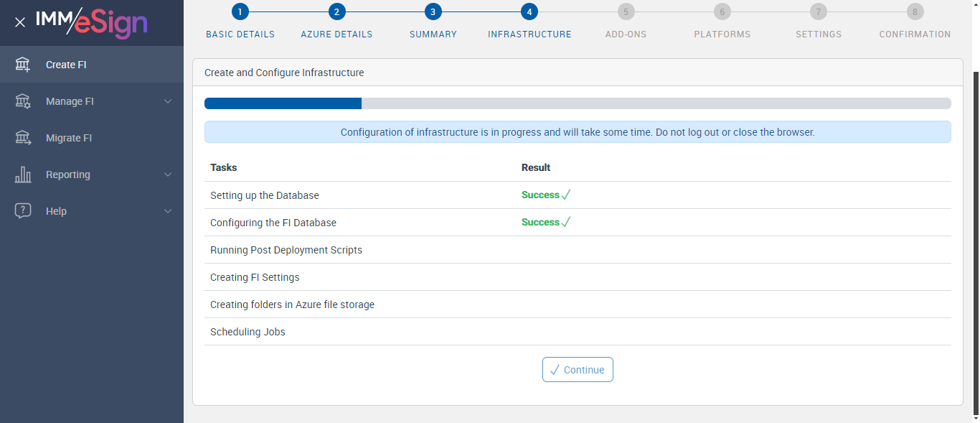Viewport: 980px width, 423px height.
Task: Click the IMM eSign logo
Action: [x=92, y=22]
